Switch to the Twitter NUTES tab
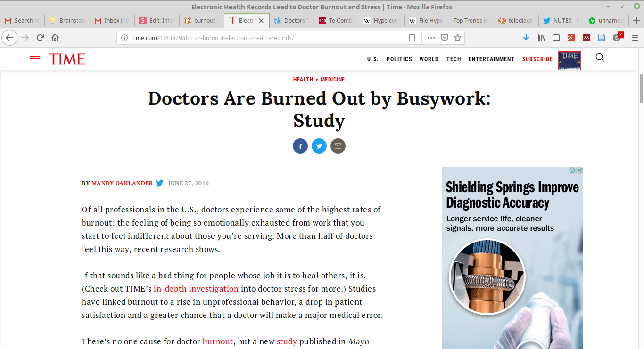 click(562, 20)
